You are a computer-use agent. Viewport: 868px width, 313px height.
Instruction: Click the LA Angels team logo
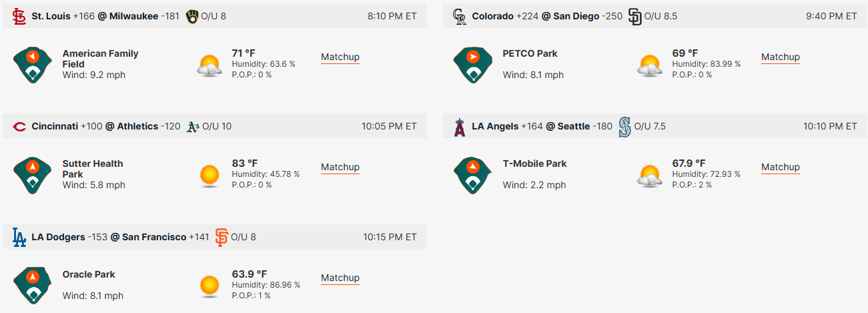click(x=460, y=127)
